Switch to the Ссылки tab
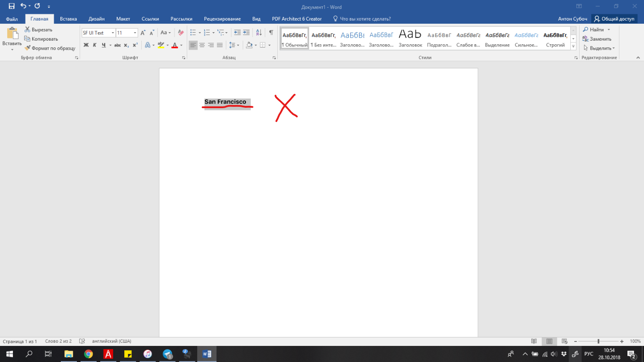This screenshot has height=362, width=644. (150, 19)
